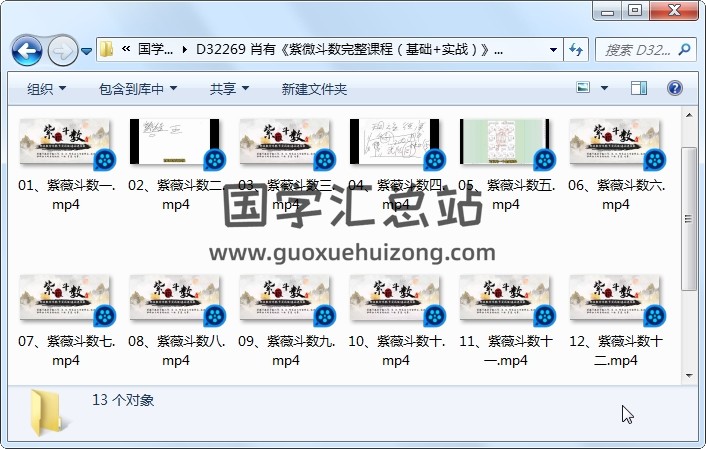Open the 共享 menu
Image resolution: width=706 pixels, height=449 pixels.
229,89
